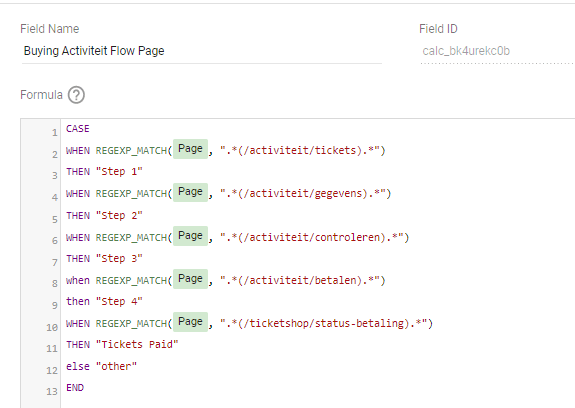
Task: Select the Page field chip on line 4
Action: coord(190,192)
